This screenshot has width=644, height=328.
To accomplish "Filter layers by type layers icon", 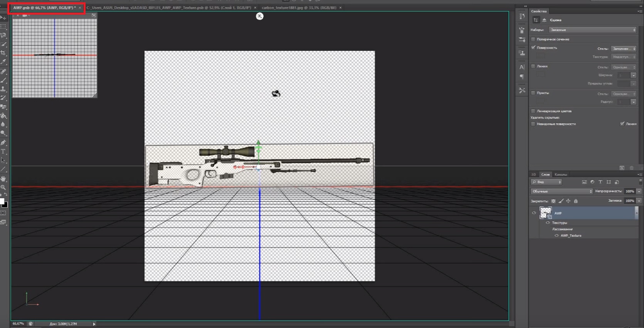I will point(600,182).
